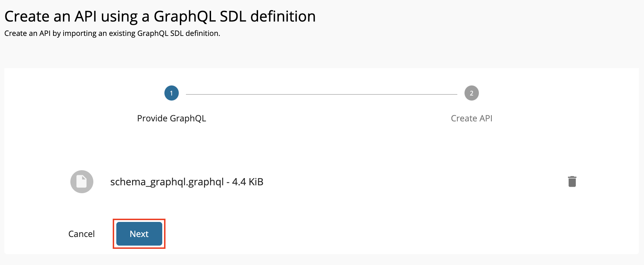Image resolution: width=644 pixels, height=265 pixels.
Task: Proceed by clicking the Next button
Action: pos(139,234)
